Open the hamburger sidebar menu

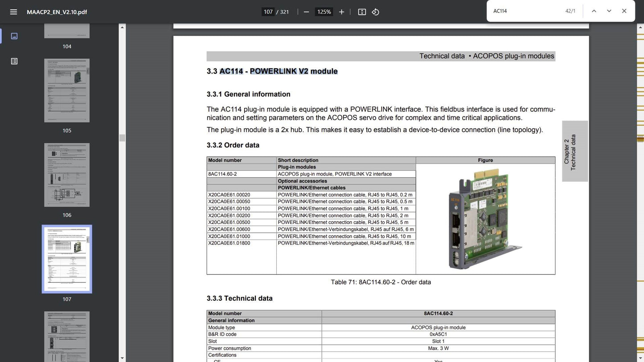(13, 12)
